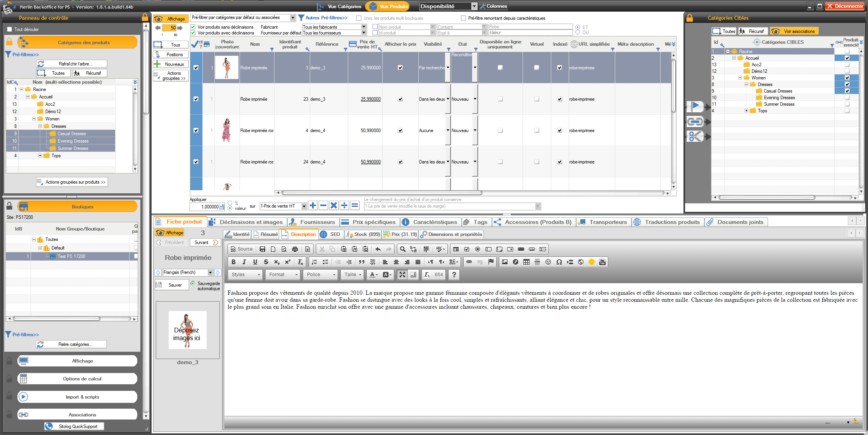Maximize the editor area
This screenshot has height=435, width=868.
click(x=402, y=274)
